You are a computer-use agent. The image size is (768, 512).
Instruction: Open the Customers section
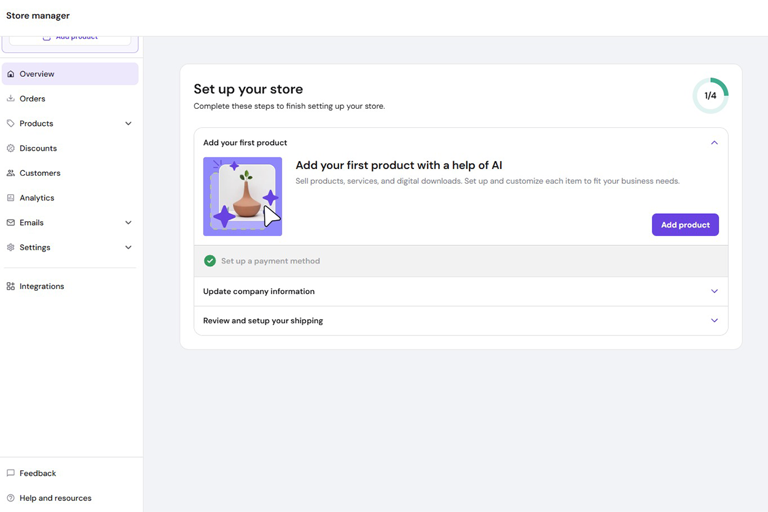pos(70,173)
